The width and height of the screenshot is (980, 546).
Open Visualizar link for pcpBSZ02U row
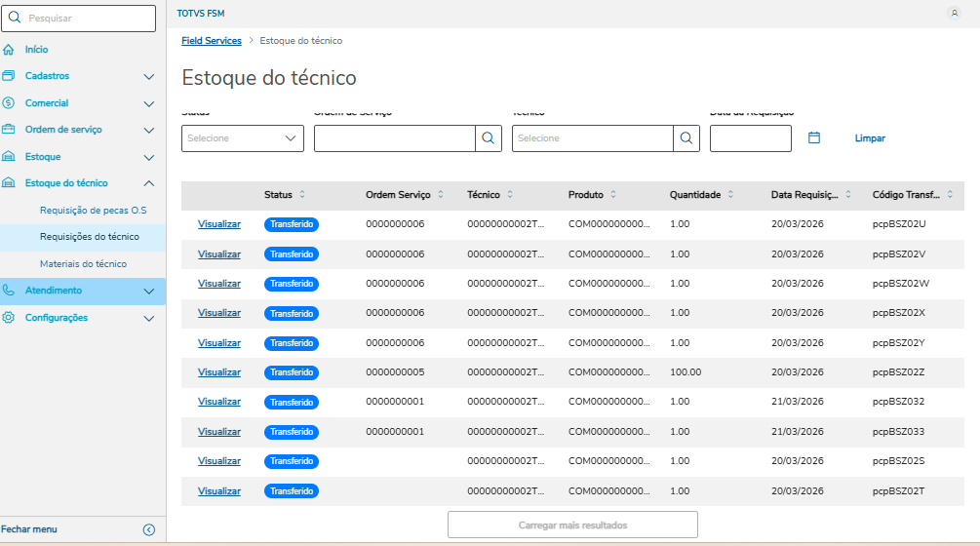[x=218, y=224]
